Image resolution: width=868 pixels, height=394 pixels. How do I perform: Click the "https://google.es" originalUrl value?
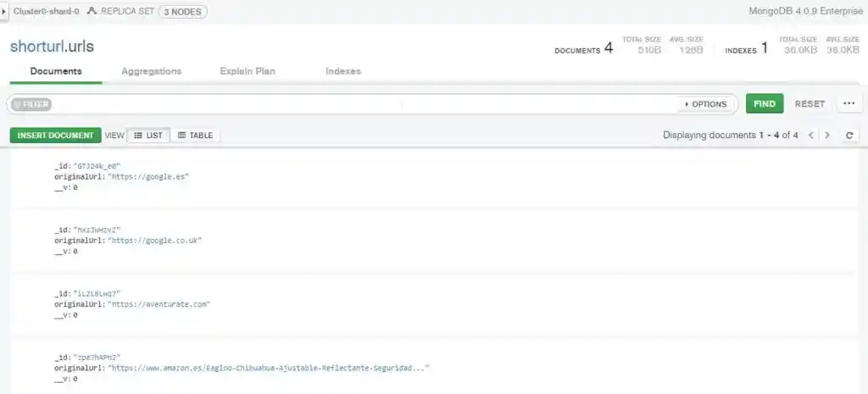148,176
